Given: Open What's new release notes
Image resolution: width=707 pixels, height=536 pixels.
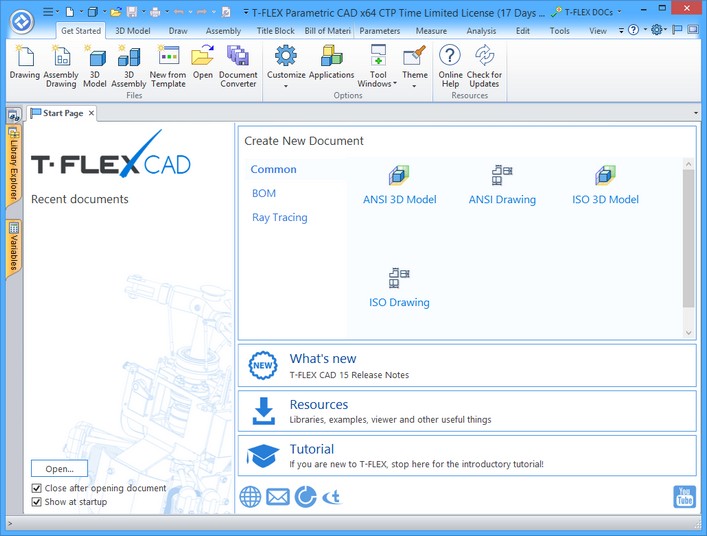Looking at the screenshot, I should (467, 366).
